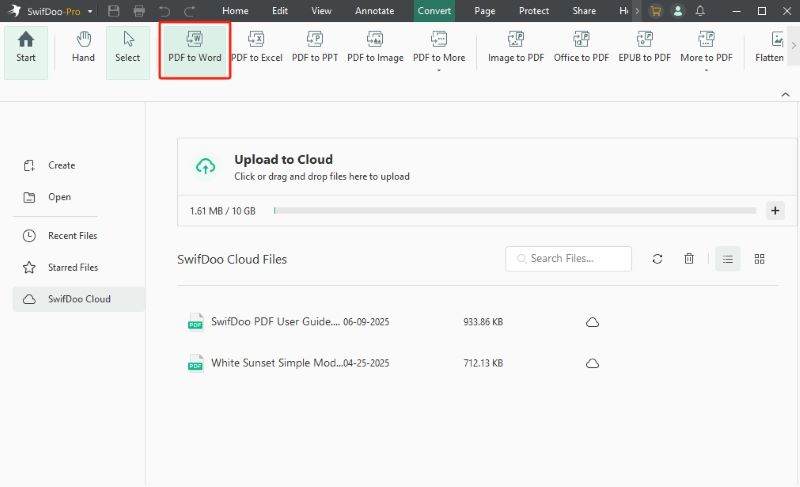Show more ribbon tabs with the arrow
The width and height of the screenshot is (800, 487).
pos(637,11)
